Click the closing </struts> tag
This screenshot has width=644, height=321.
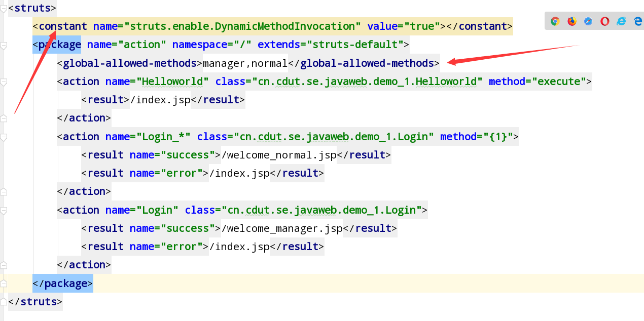tap(35, 302)
